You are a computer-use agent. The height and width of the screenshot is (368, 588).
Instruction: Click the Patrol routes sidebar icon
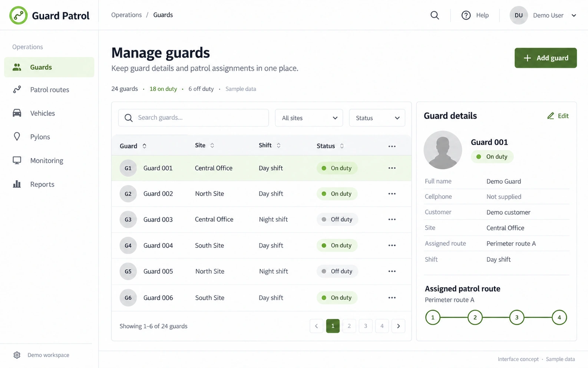point(17,89)
